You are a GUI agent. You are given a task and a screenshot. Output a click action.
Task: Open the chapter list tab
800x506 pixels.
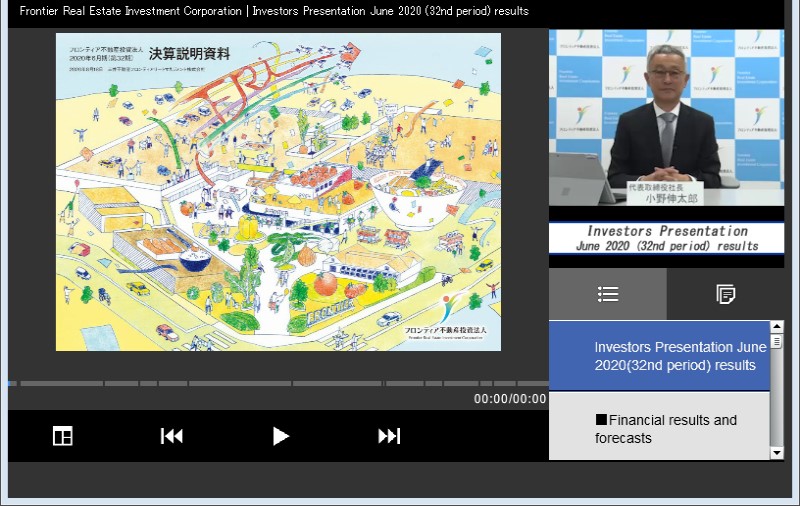[x=608, y=294]
